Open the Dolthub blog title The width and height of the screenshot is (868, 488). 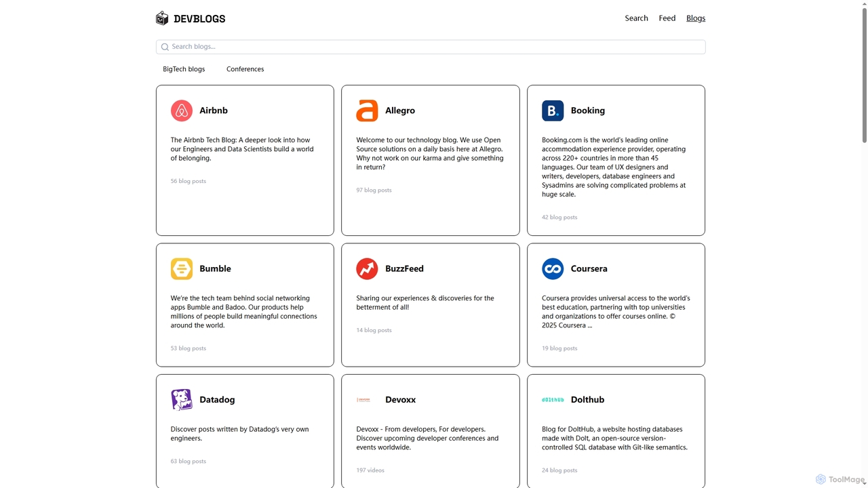pos(587,400)
